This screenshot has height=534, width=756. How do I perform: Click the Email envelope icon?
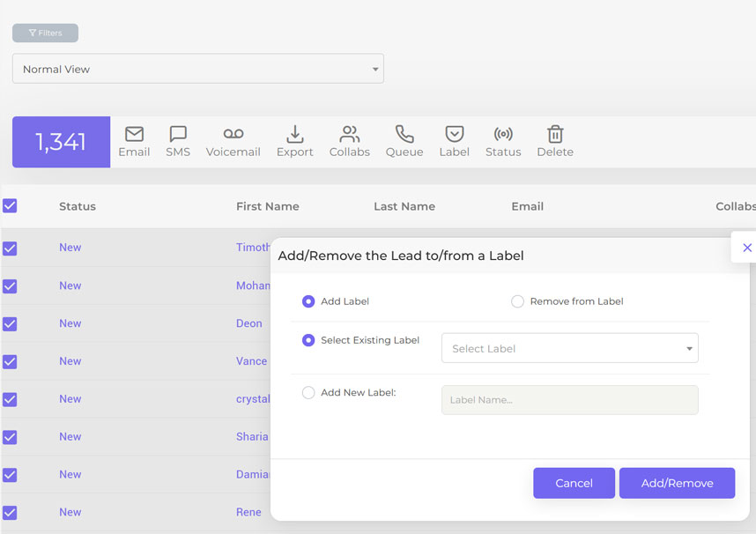point(134,134)
